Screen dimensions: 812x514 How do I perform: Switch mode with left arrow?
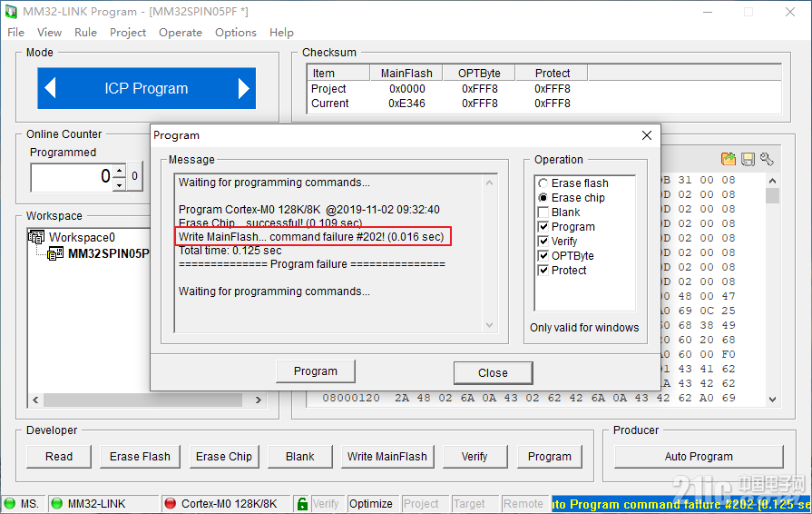point(50,88)
